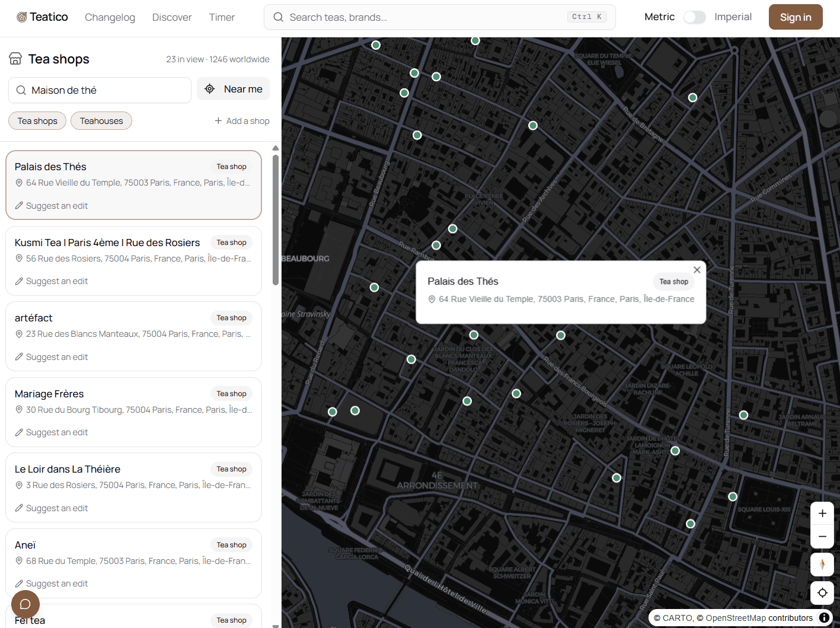840x628 pixels.
Task: Open the CARTO attribution link
Action: tap(678, 618)
